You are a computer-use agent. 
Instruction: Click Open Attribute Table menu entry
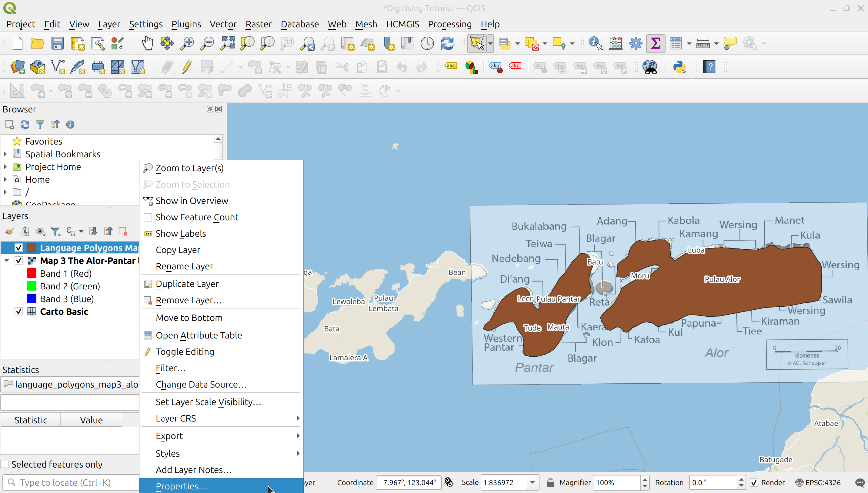[199, 335]
